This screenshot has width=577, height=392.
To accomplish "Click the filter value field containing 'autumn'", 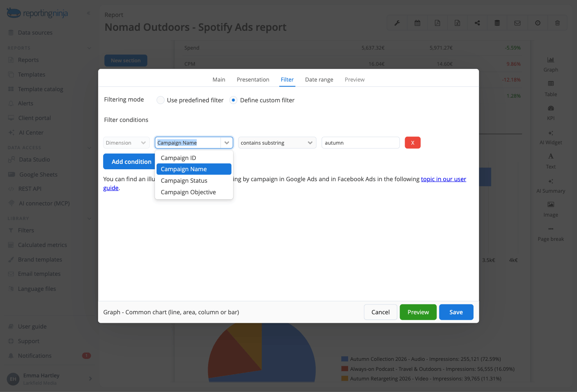I will [x=360, y=143].
